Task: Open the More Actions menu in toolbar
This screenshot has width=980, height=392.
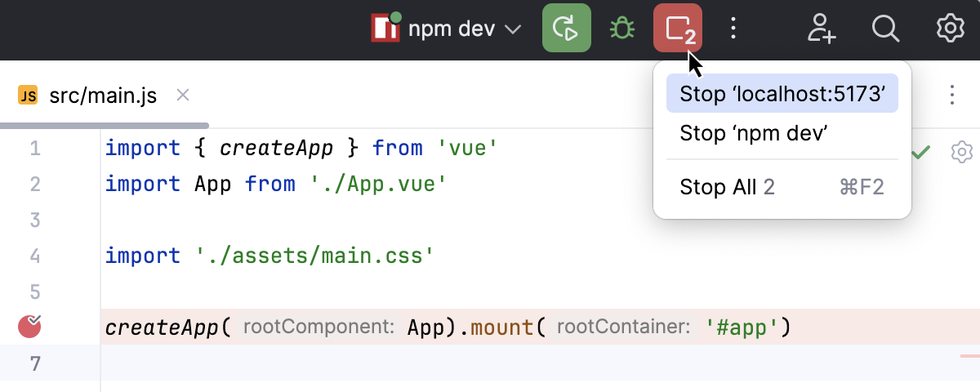Action: (733, 29)
